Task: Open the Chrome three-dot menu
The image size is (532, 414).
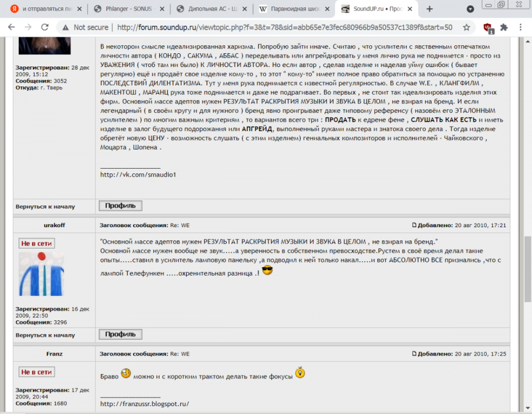Action: (x=520, y=26)
